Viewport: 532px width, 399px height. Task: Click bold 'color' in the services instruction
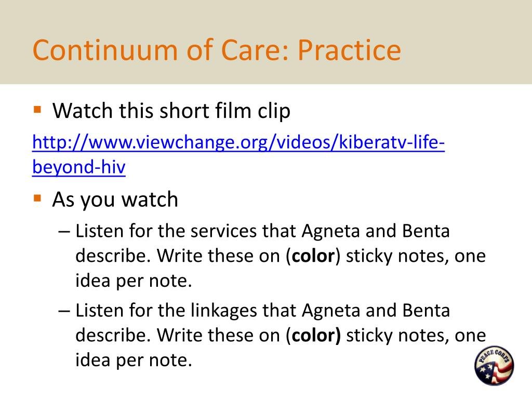point(313,256)
